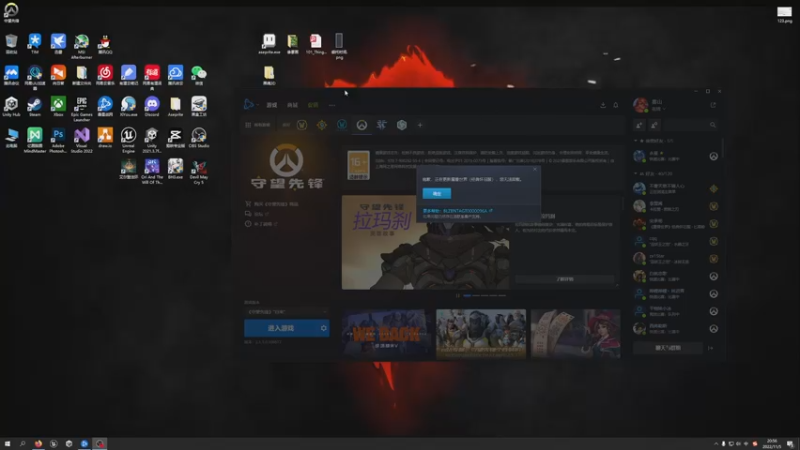Click the blue confirm button in the dialog

[x=437, y=193]
